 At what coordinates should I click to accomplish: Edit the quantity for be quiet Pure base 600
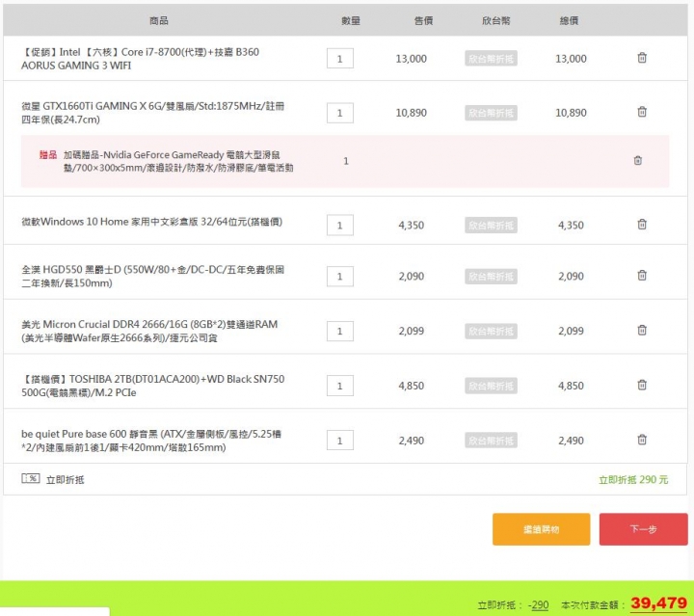tap(340, 441)
